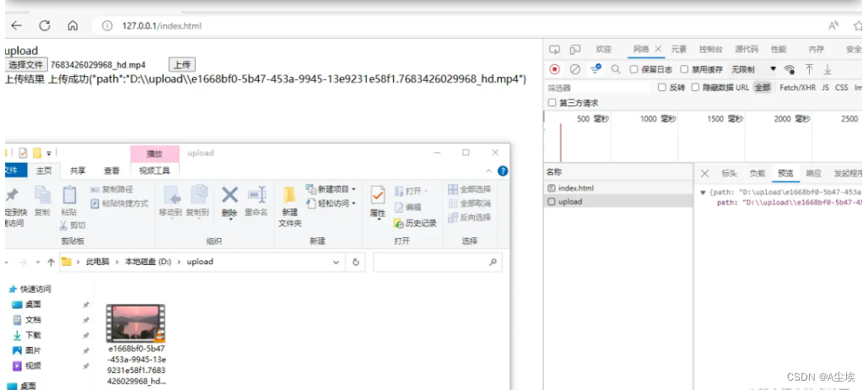Open Sources (源代码) DevTools tab
This screenshot has width=868, height=390.
(747, 49)
